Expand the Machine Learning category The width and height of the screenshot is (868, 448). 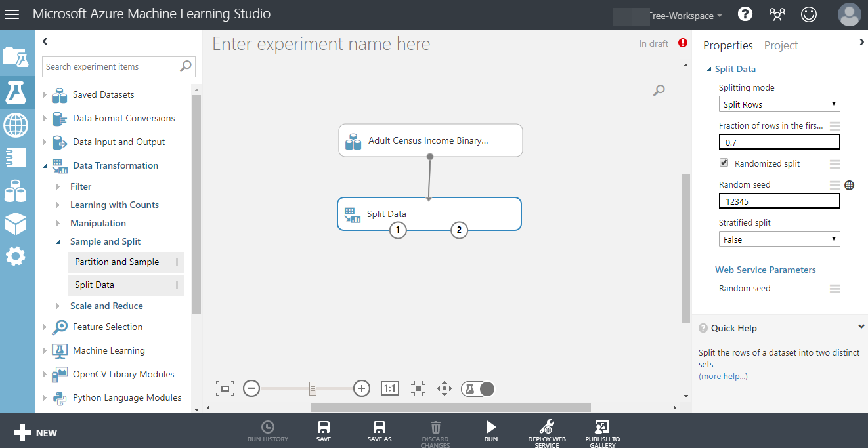pyautogui.click(x=45, y=350)
